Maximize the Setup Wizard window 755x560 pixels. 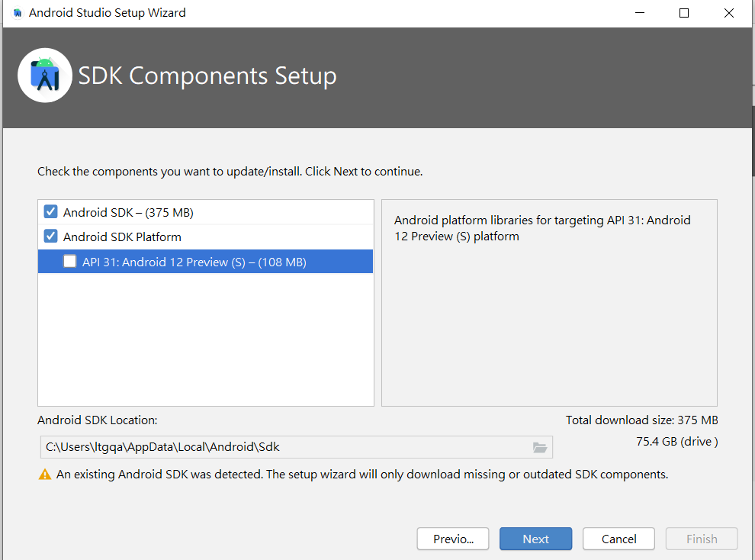point(684,13)
